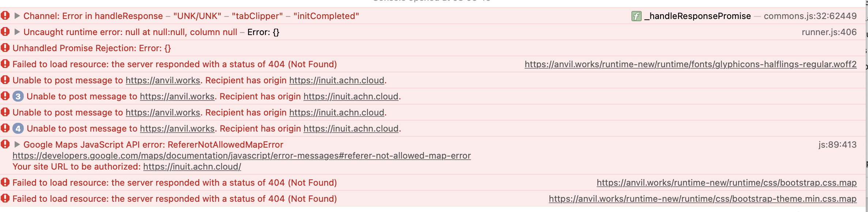Click the repeat count badge showing 3
Image resolution: width=868 pixels, height=212 pixels.
point(18,96)
